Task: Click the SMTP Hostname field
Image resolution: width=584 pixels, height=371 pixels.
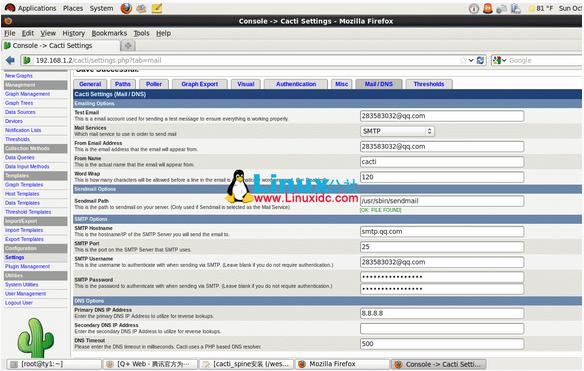Action: (x=442, y=231)
